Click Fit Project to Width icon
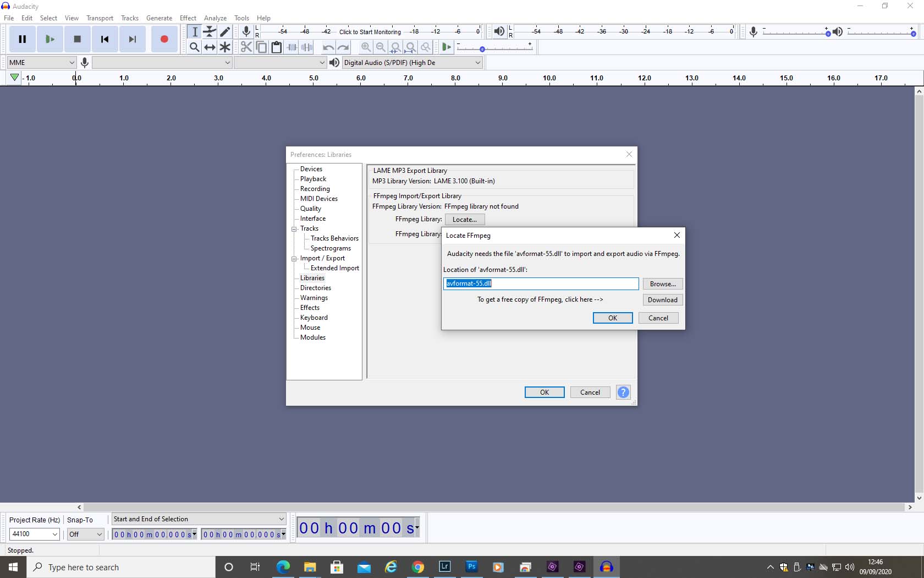This screenshot has height=578, width=924. 410,47
